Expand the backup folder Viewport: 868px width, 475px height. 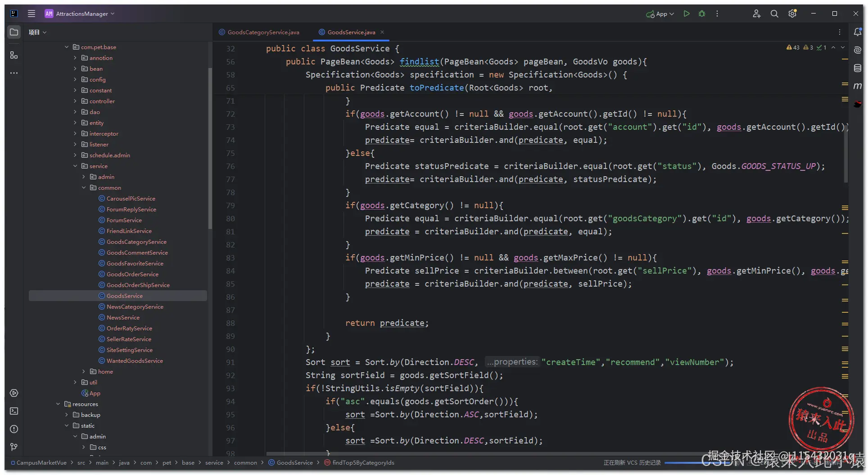(x=67, y=415)
